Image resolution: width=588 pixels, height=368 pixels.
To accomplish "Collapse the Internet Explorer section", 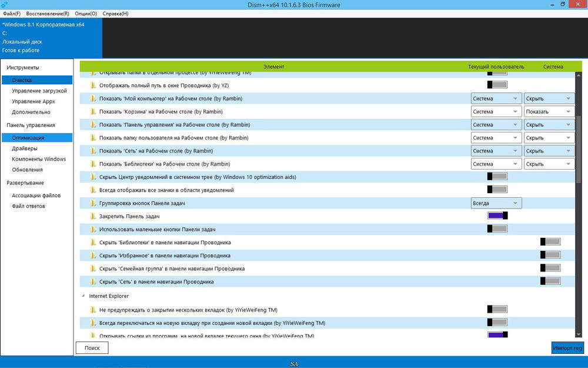I will (x=83, y=296).
